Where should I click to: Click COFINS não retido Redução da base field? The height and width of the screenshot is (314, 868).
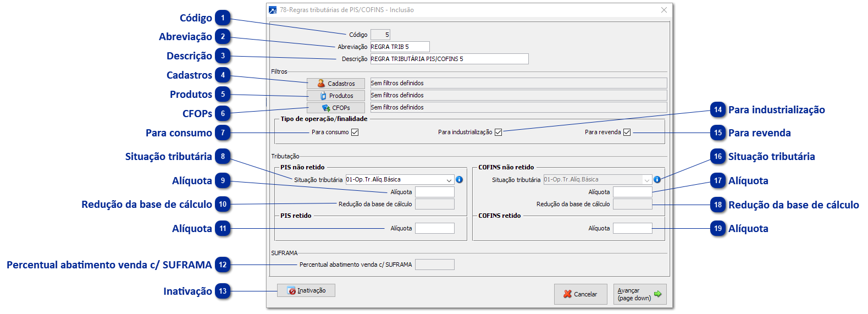(x=633, y=204)
